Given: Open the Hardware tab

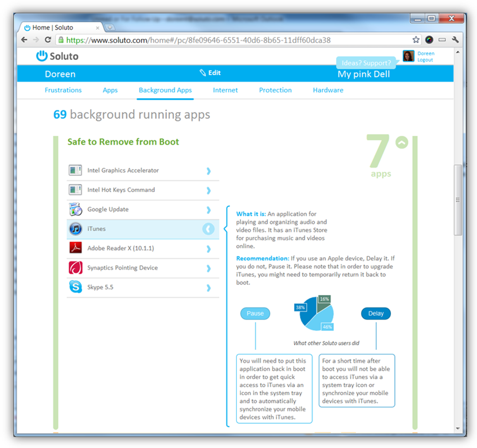Looking at the screenshot, I should (328, 90).
